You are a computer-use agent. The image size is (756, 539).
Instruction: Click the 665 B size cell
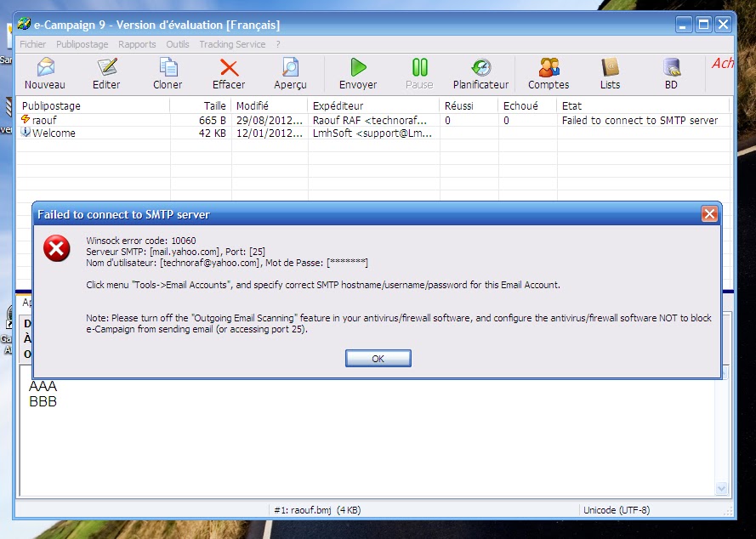(x=213, y=120)
